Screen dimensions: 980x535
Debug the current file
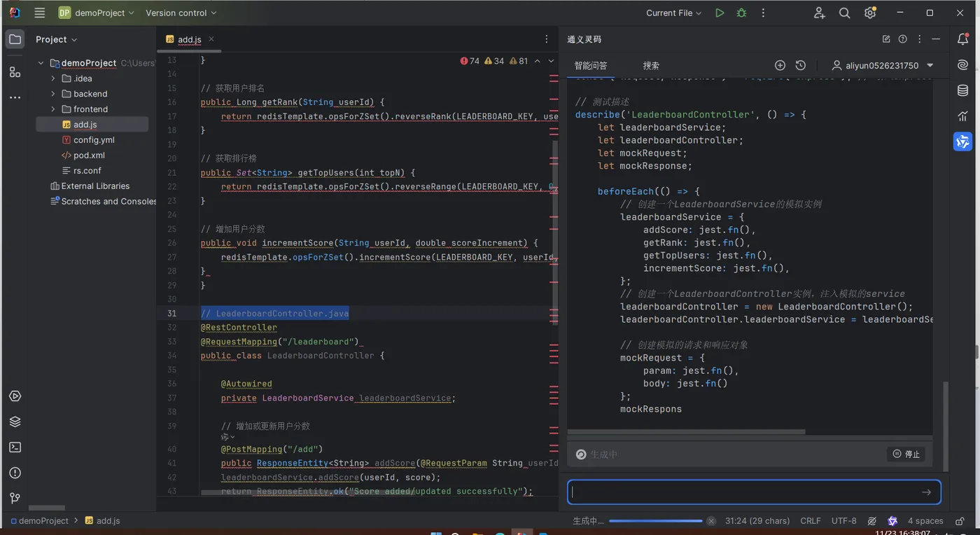[x=741, y=13]
